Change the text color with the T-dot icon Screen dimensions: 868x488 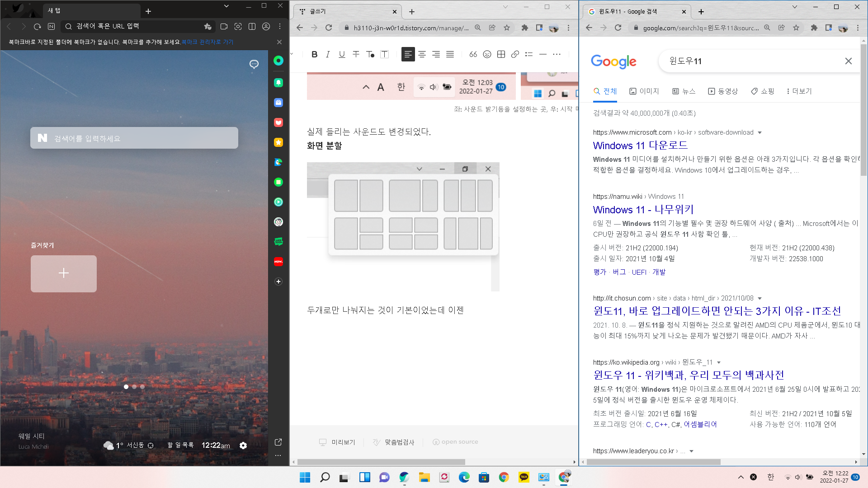[370, 55]
